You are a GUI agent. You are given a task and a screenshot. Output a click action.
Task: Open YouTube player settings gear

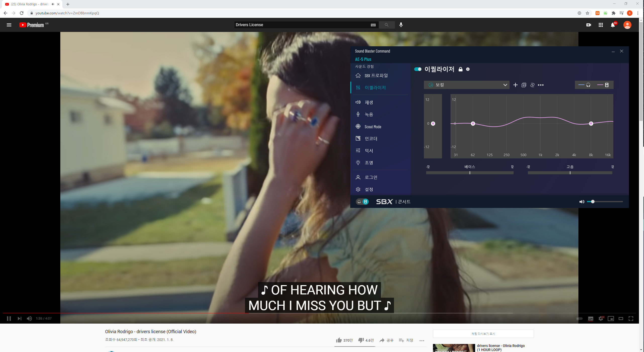[601, 319]
